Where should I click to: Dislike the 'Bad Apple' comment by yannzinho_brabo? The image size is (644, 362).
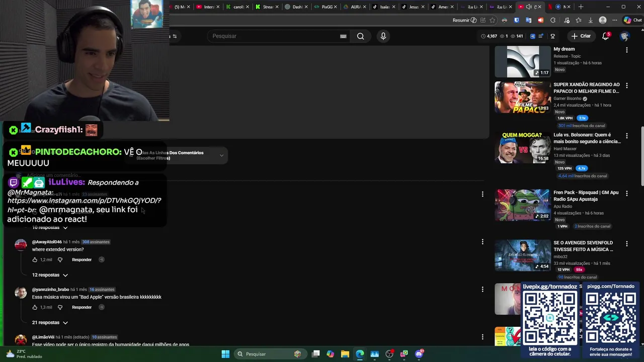pos(60,307)
